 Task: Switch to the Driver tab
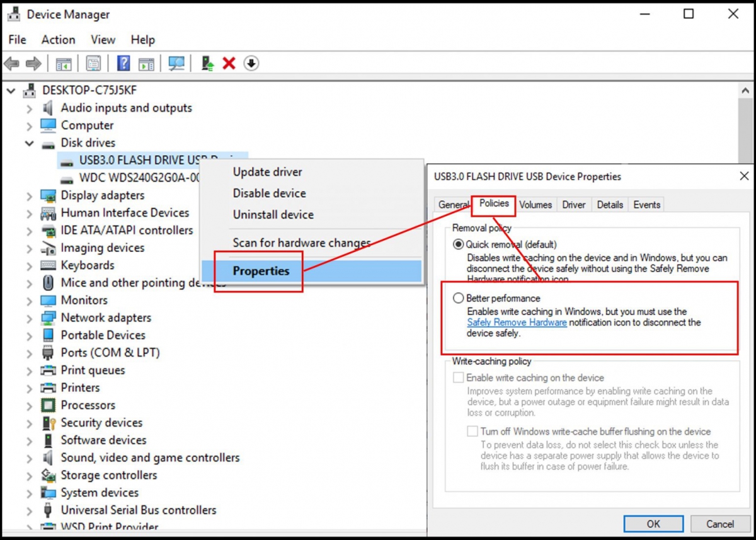(574, 205)
